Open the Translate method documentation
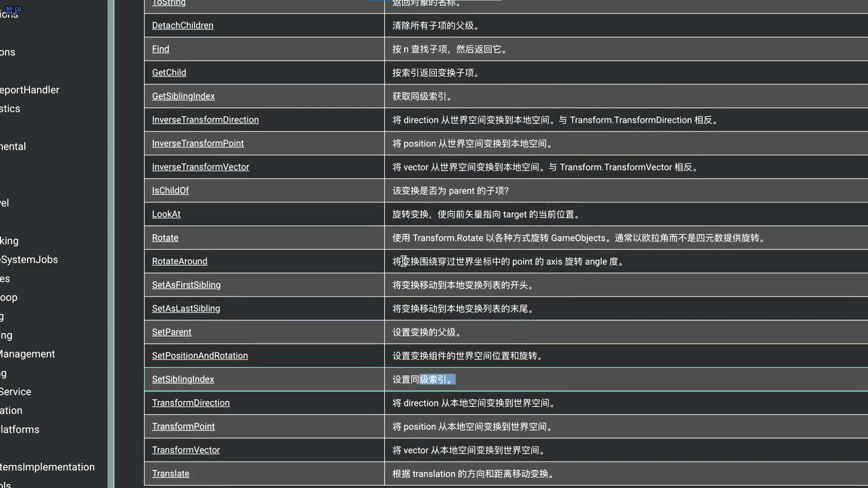Viewport: 868px width, 488px height. (x=170, y=474)
